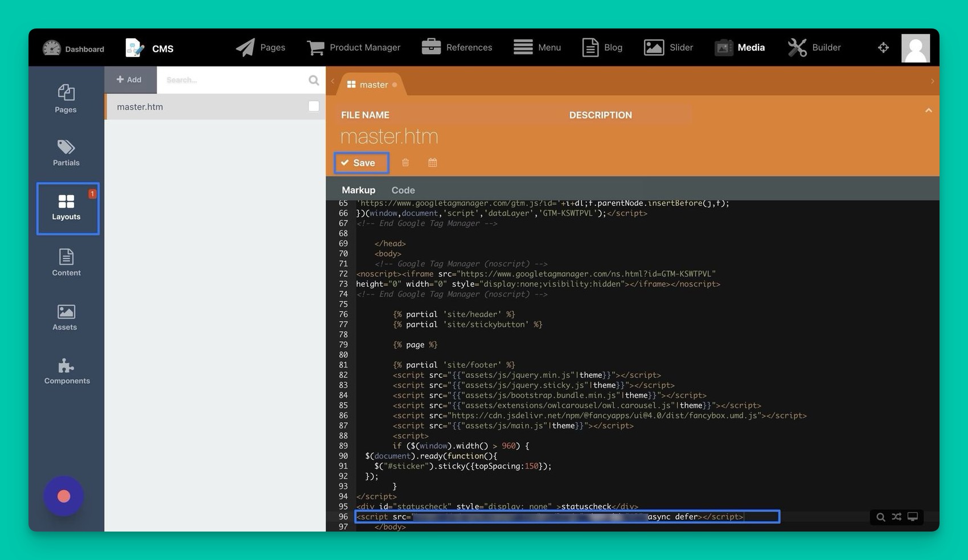Select Components in the left sidebar
This screenshot has width=968, height=560.
point(67,372)
